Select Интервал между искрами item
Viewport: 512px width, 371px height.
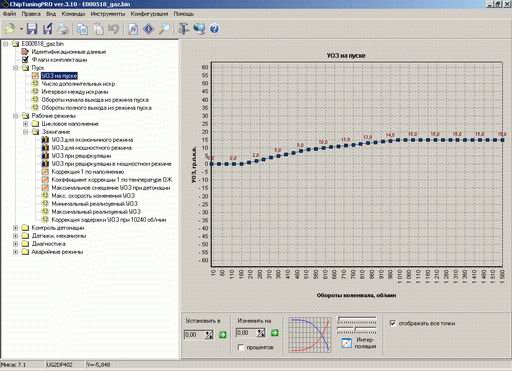(x=75, y=92)
